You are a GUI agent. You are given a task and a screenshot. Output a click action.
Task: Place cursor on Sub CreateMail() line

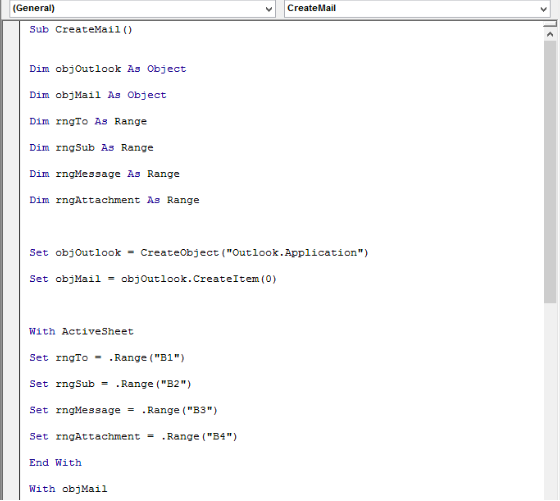click(x=81, y=29)
